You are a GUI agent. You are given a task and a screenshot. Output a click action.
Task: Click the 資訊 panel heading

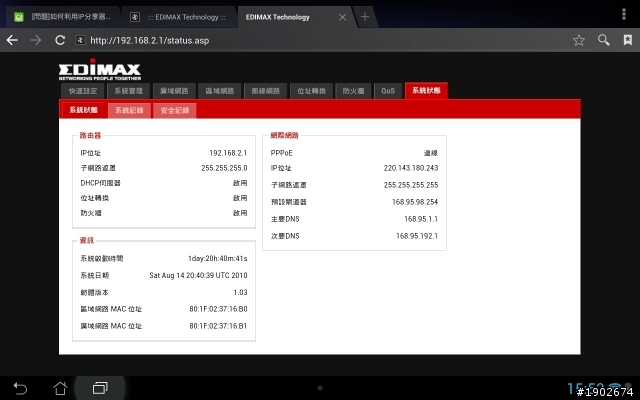pyautogui.click(x=87, y=240)
